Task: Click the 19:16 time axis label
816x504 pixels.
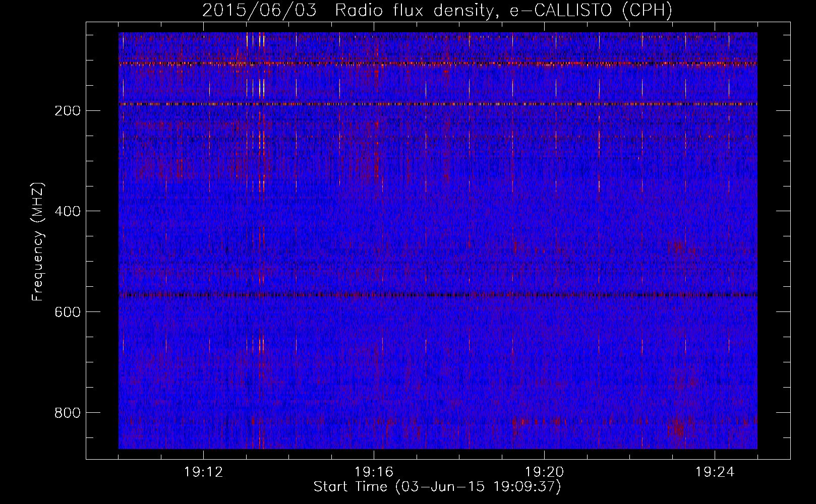Action: (x=374, y=472)
